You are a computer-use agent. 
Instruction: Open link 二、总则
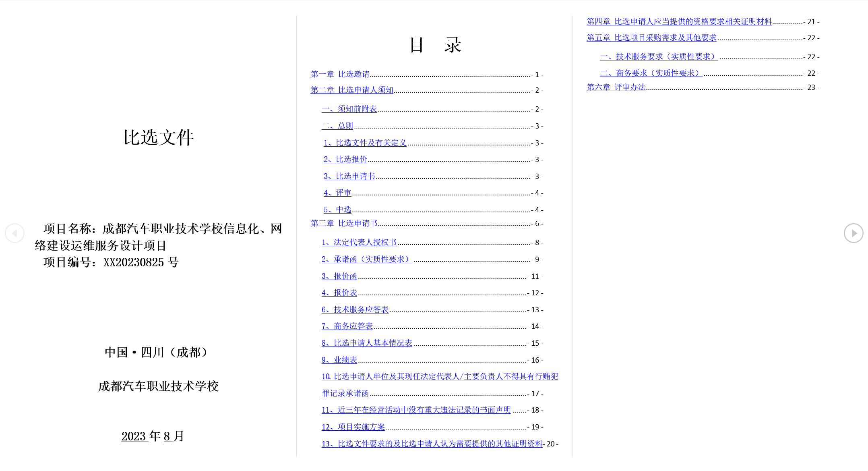(x=337, y=126)
